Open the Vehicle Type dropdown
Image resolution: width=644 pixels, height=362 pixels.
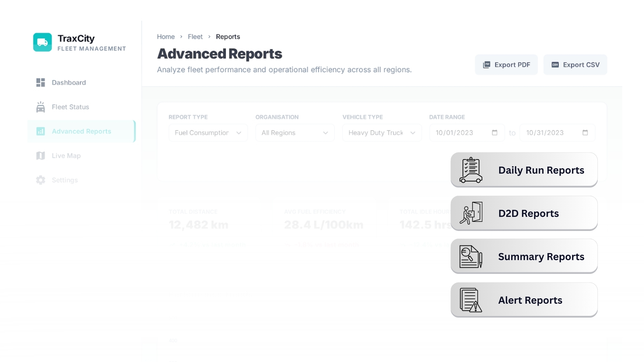coord(382,133)
